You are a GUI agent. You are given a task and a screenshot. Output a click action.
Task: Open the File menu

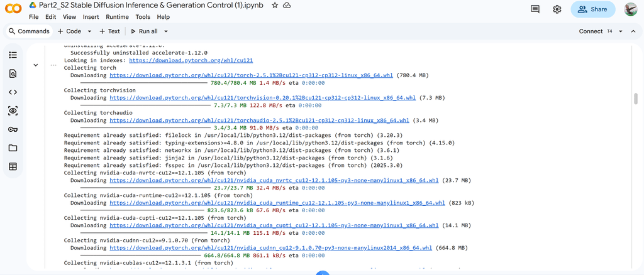tap(34, 17)
